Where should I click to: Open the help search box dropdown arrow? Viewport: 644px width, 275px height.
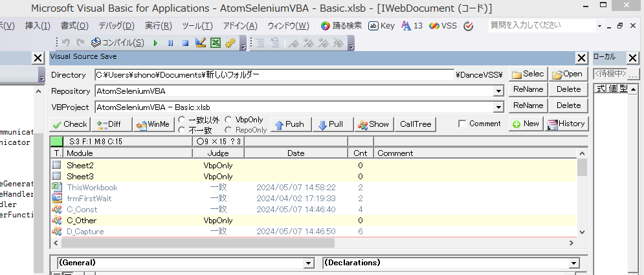[x=600, y=27]
